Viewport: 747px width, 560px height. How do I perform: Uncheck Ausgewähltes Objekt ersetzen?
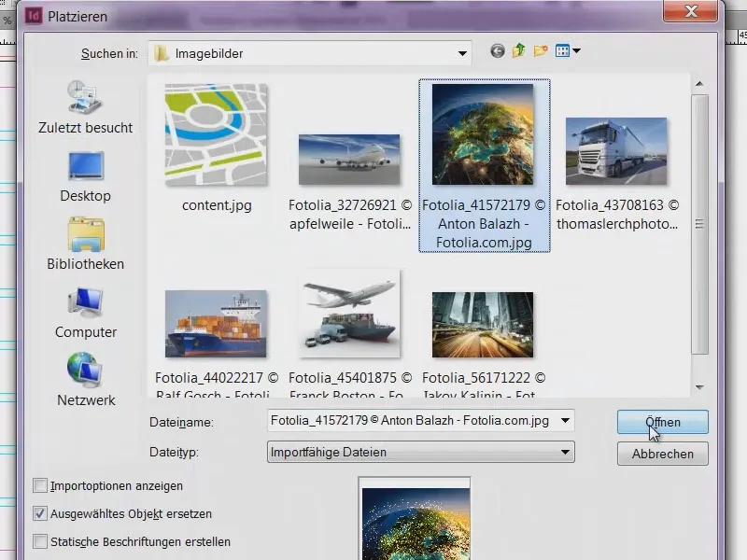40,514
